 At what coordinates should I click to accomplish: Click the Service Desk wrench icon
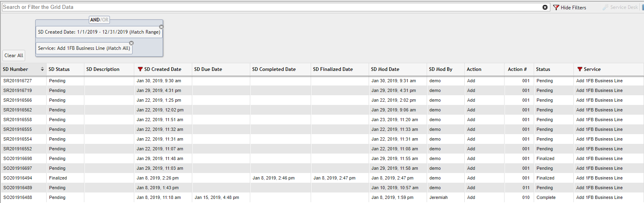point(605,7)
